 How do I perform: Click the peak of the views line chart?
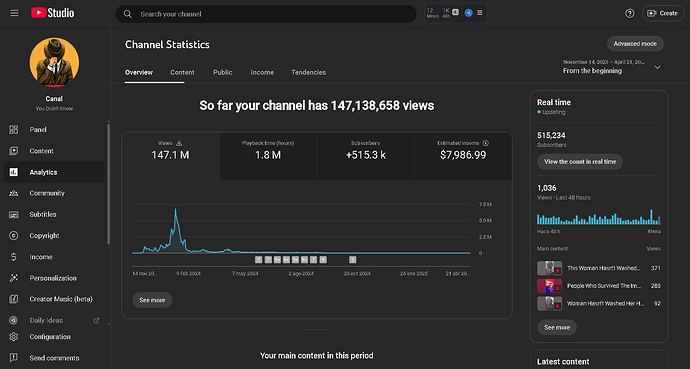(176, 210)
